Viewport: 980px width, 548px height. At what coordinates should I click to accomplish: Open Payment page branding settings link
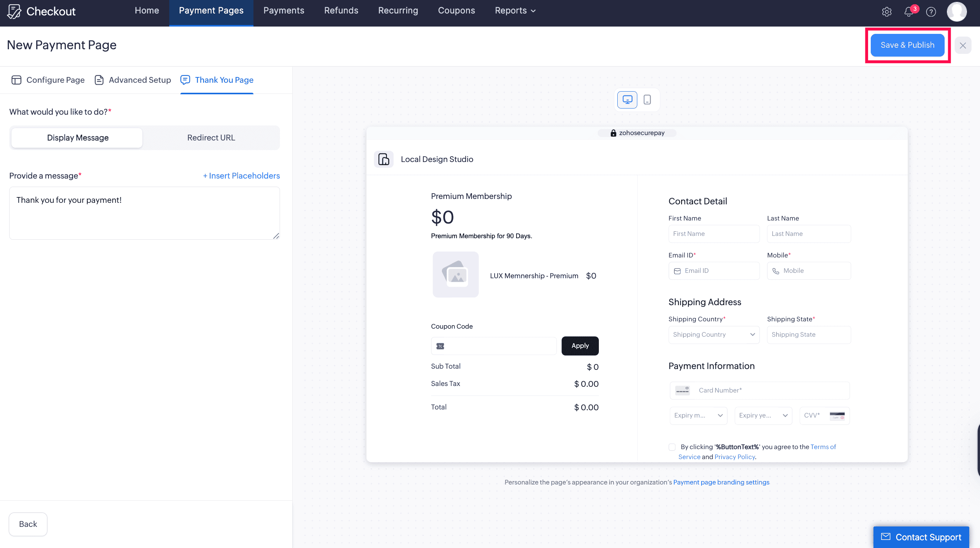721,482
